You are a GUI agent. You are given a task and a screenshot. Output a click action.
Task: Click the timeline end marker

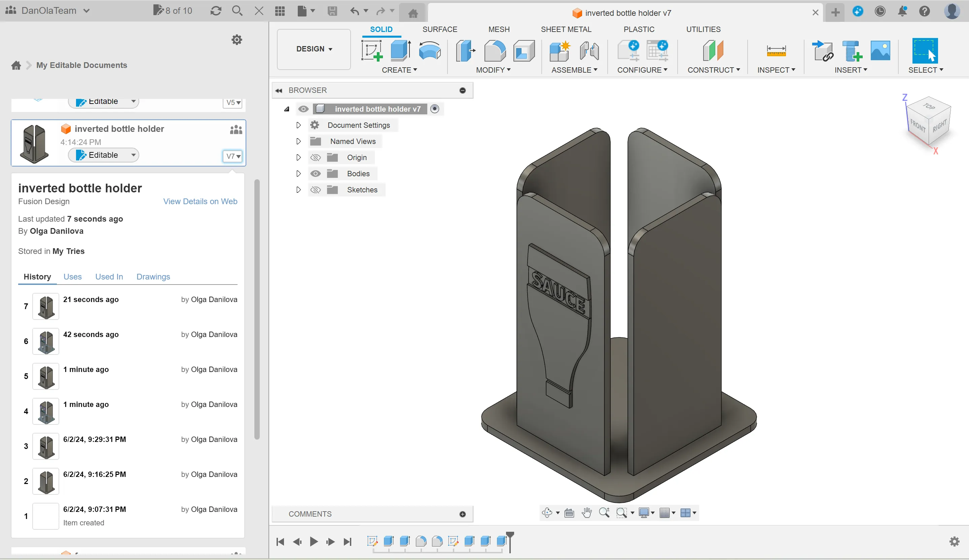pyautogui.click(x=510, y=542)
